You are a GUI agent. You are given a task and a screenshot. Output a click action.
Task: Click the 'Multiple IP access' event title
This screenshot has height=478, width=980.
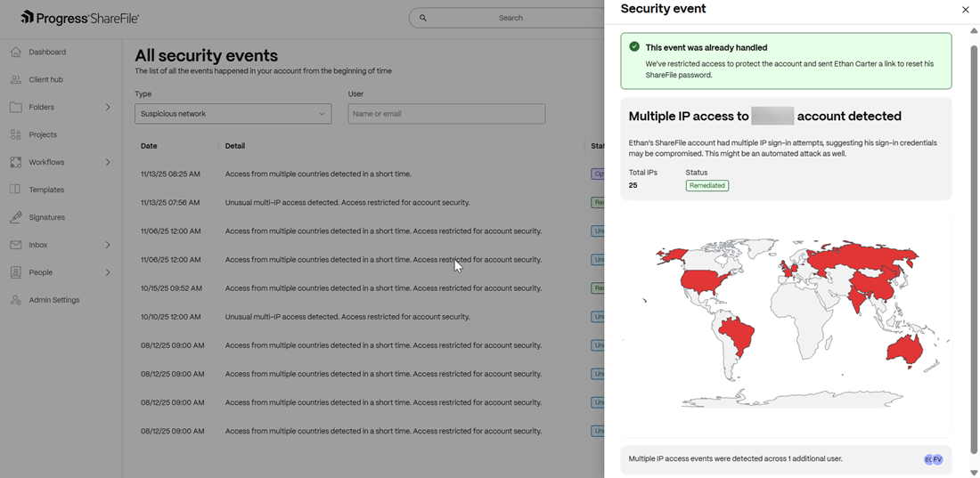coord(765,116)
